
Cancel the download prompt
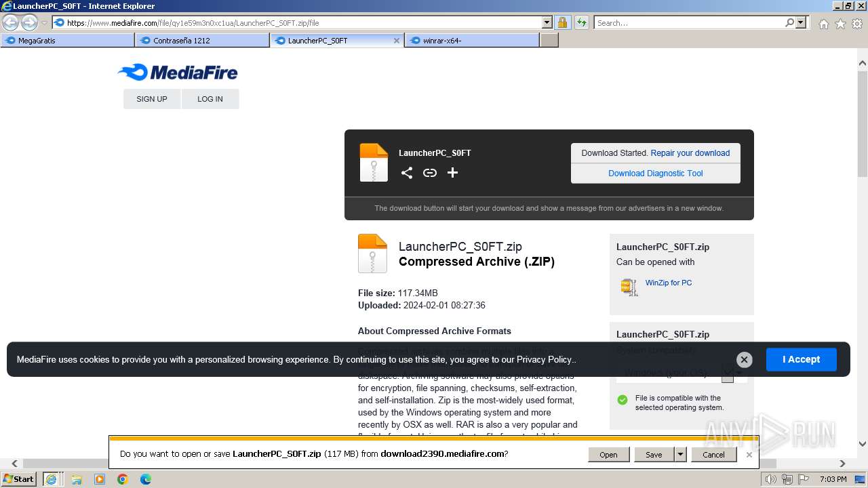713,455
